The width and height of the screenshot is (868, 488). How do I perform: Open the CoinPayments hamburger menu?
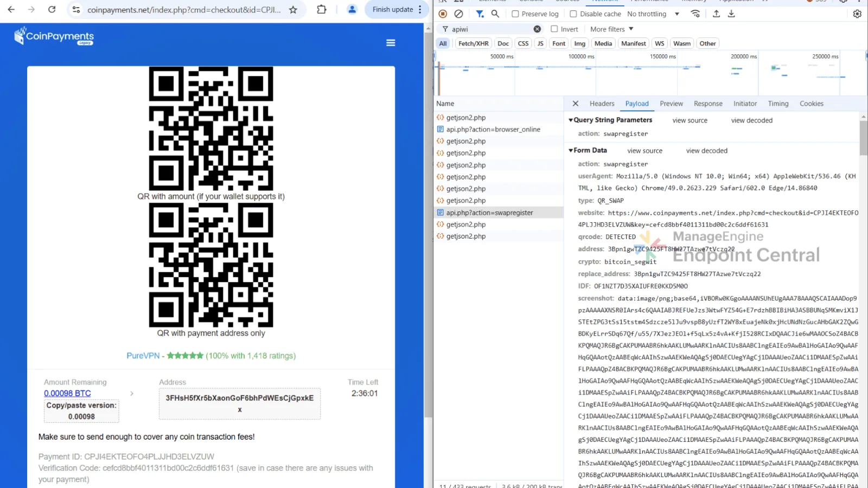(391, 43)
